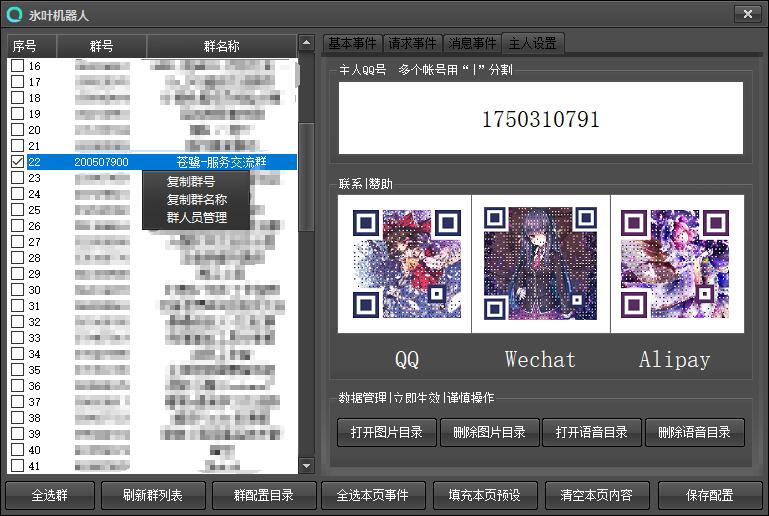The height and width of the screenshot is (516, 769).
Task: Click the app logo icon in title bar
Action: pyautogui.click(x=14, y=14)
